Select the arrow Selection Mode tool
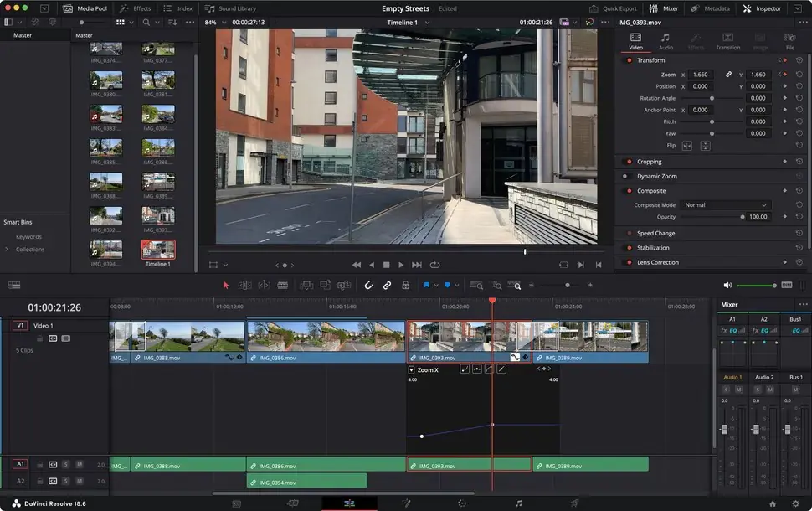This screenshot has width=812, height=511. (225, 285)
